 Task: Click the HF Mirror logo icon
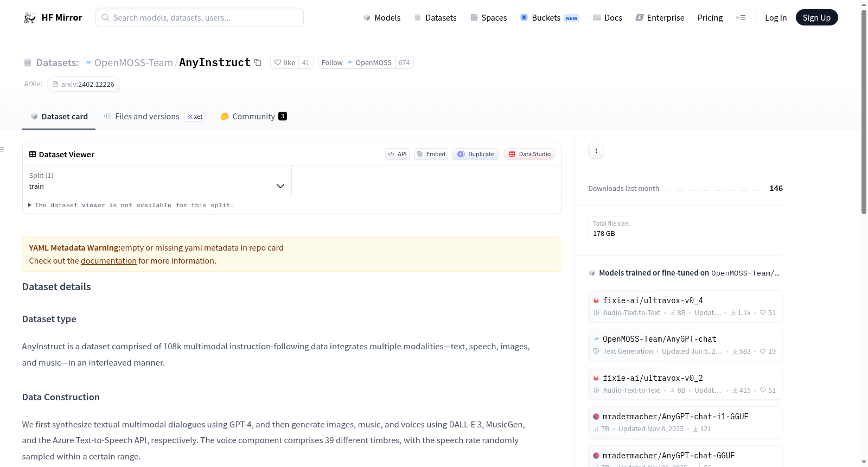30,18
